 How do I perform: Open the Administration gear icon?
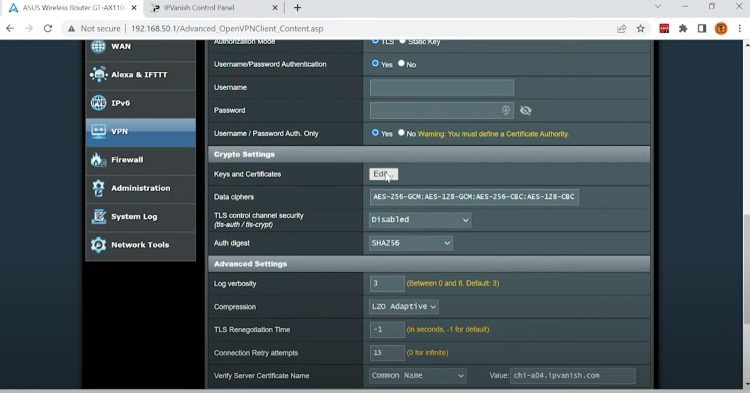point(99,188)
